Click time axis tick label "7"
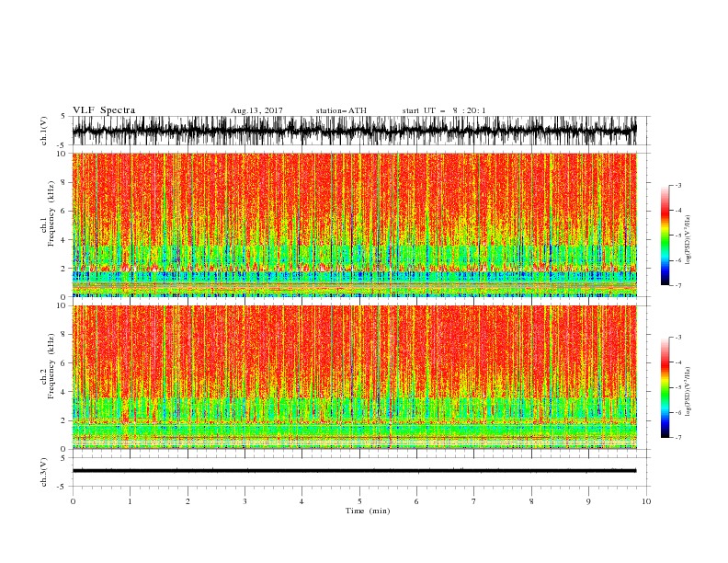 474,501
